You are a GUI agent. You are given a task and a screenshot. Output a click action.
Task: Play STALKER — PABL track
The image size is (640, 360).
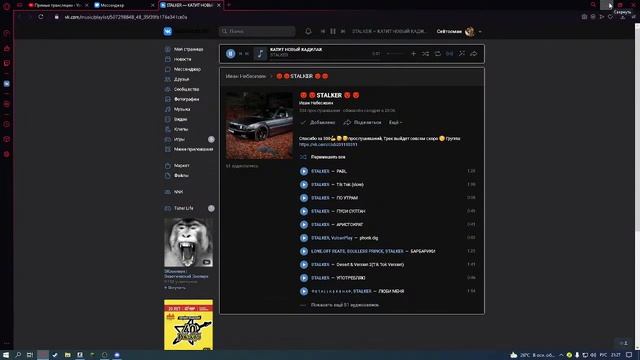point(304,171)
